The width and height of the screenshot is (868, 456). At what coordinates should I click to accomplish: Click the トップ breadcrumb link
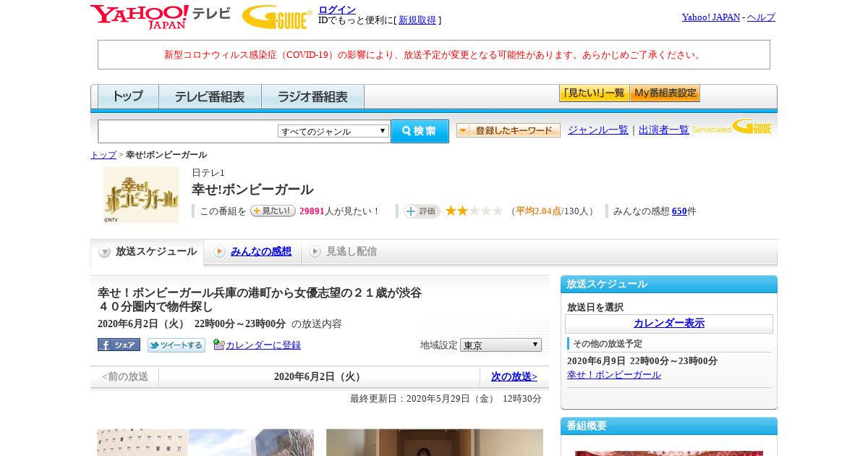[103, 155]
